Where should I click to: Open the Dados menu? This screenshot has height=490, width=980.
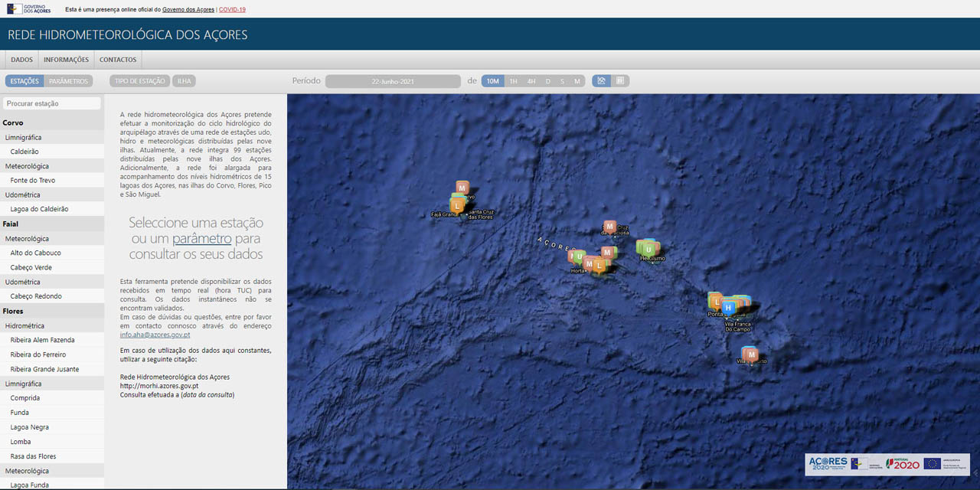(22, 60)
